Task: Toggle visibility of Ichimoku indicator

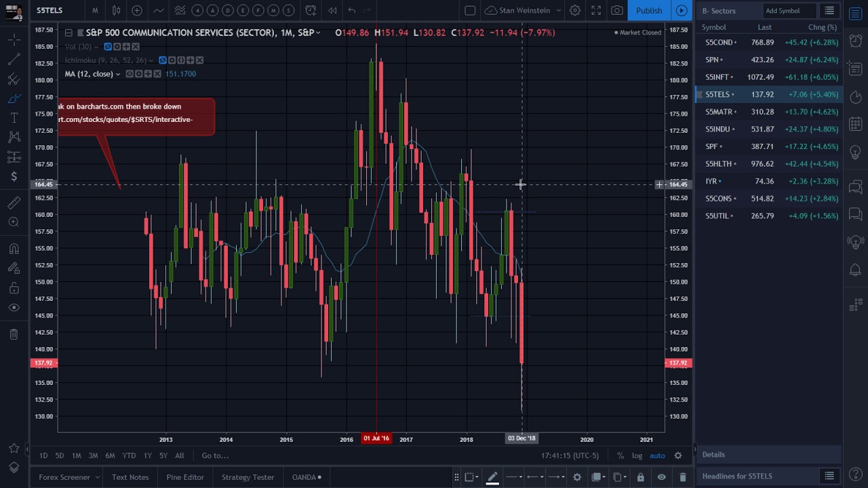Action: point(163,60)
